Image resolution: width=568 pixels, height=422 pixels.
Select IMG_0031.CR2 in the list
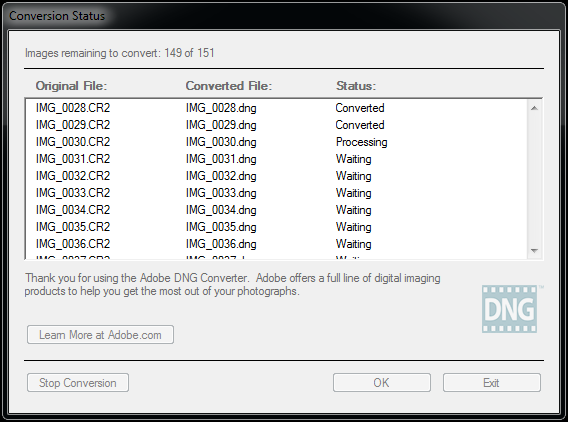click(73, 159)
